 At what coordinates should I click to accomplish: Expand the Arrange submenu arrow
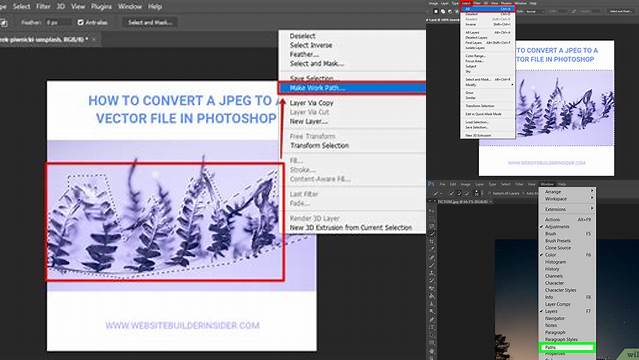(592, 191)
